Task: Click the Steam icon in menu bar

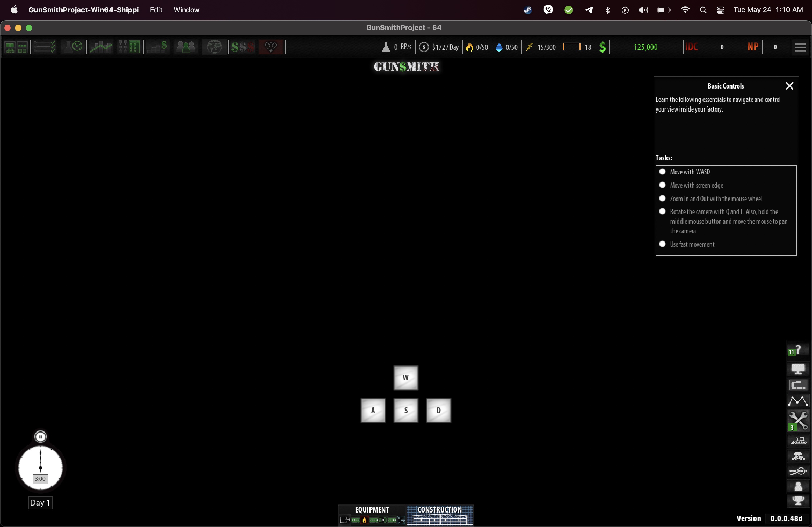Action: click(527, 10)
